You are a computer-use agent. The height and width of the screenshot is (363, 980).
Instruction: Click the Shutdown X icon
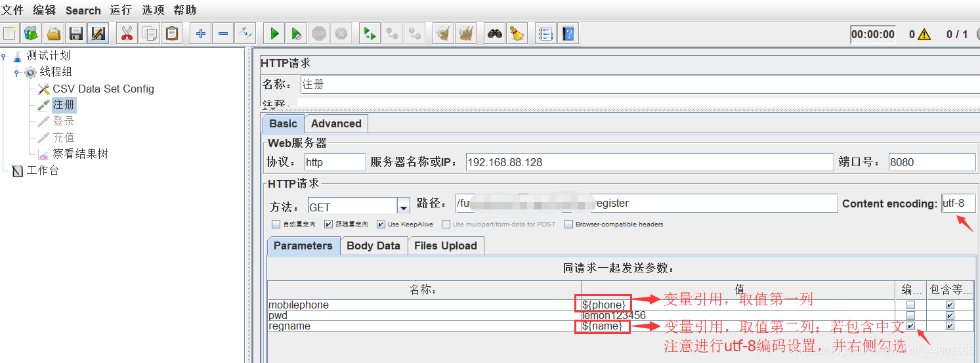coord(341,33)
